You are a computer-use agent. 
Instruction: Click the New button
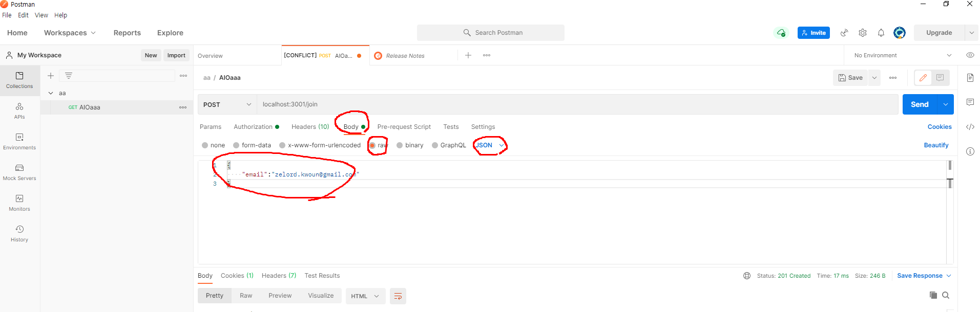point(151,55)
